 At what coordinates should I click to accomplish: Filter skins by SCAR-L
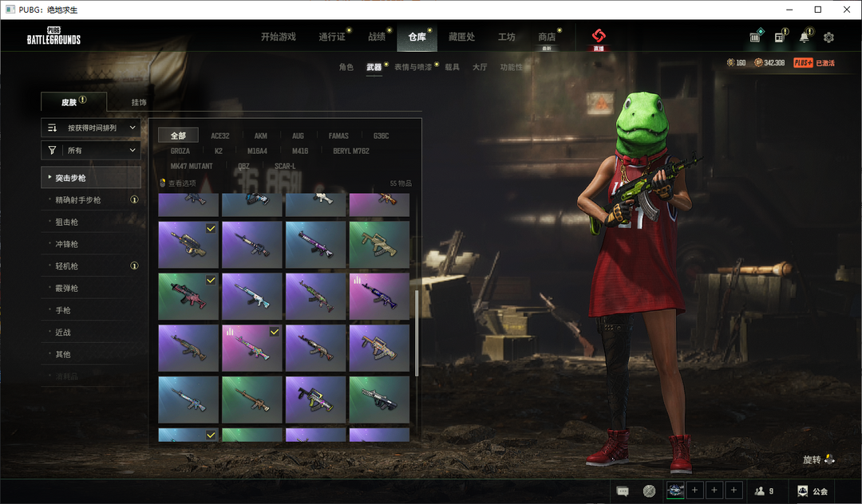(285, 166)
